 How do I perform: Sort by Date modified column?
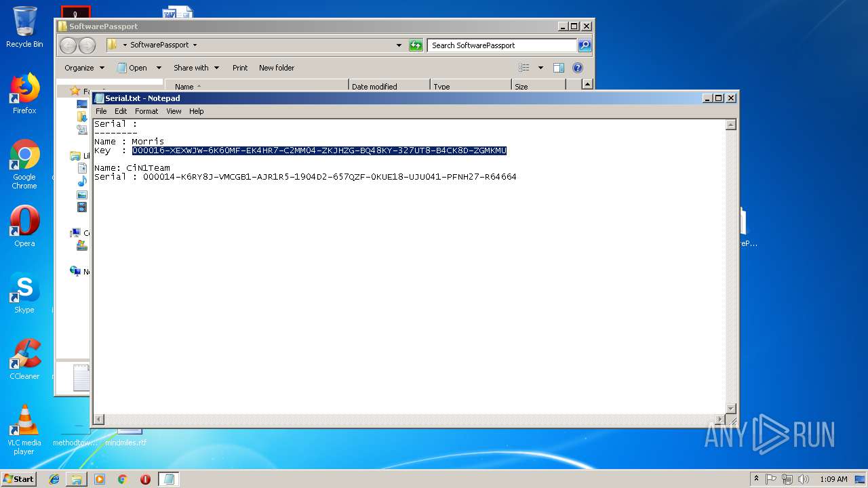tap(389, 86)
